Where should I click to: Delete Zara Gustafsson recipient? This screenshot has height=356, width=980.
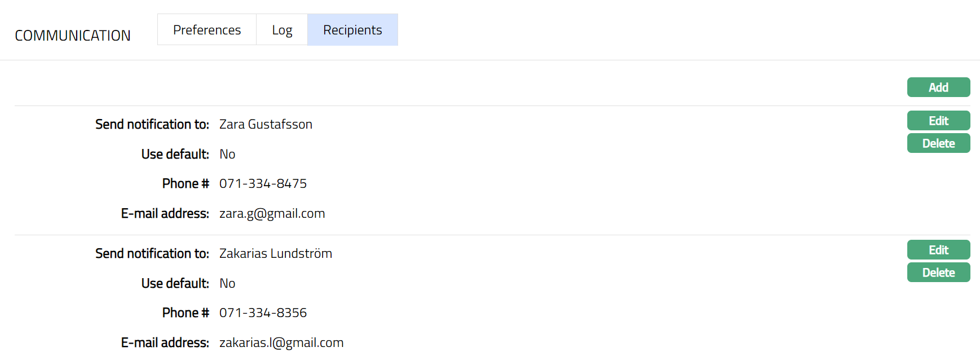938,143
